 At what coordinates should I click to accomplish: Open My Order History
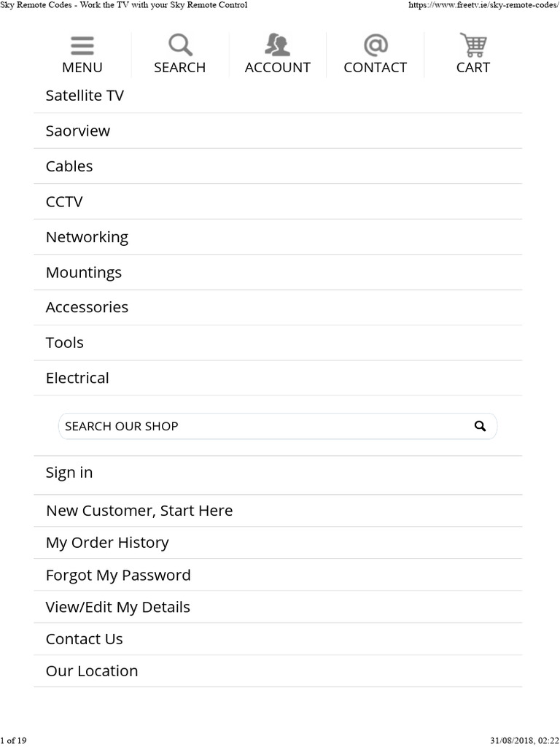(x=107, y=543)
